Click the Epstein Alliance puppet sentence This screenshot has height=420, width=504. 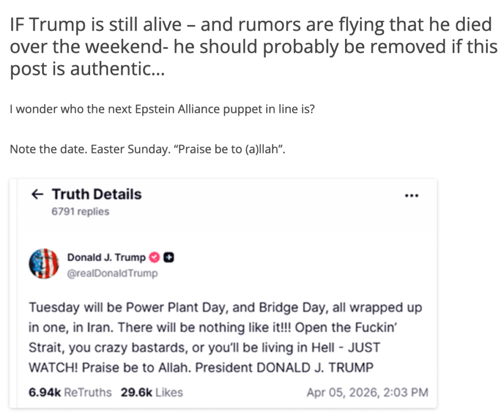pyautogui.click(x=162, y=109)
